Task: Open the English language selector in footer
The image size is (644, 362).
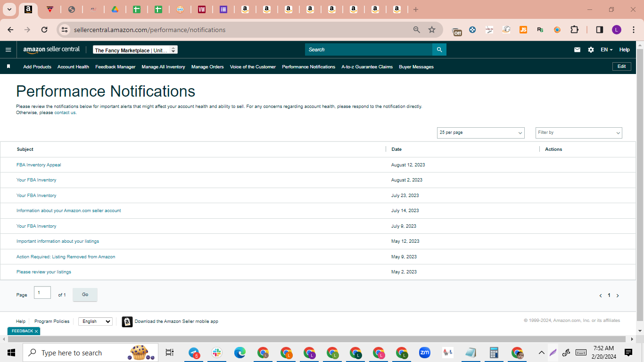Action: point(95,321)
